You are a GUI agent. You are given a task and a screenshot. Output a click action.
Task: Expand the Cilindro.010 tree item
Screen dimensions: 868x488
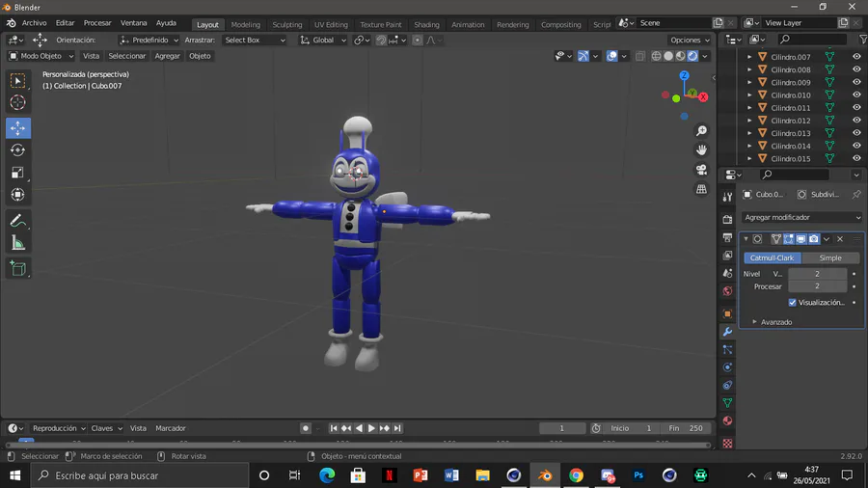tap(749, 95)
